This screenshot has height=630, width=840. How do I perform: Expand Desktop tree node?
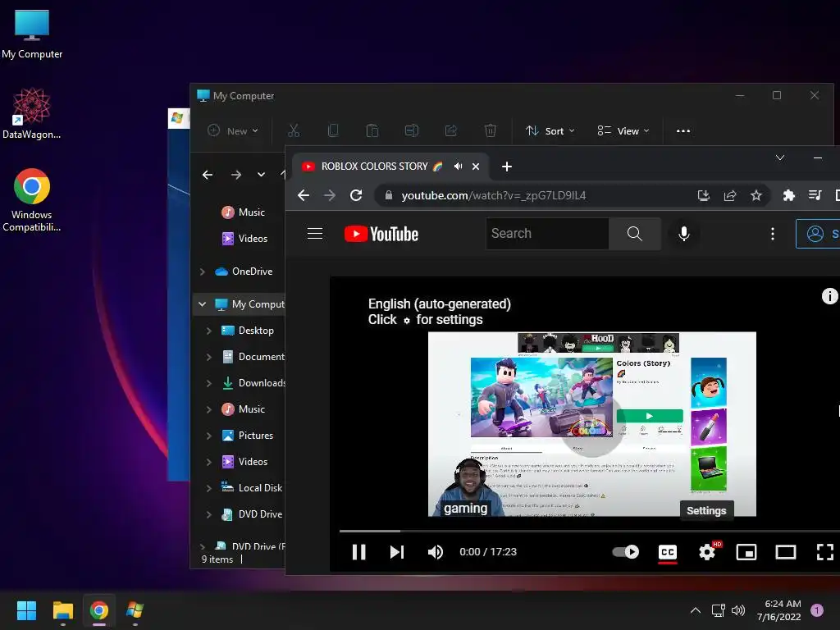(209, 331)
